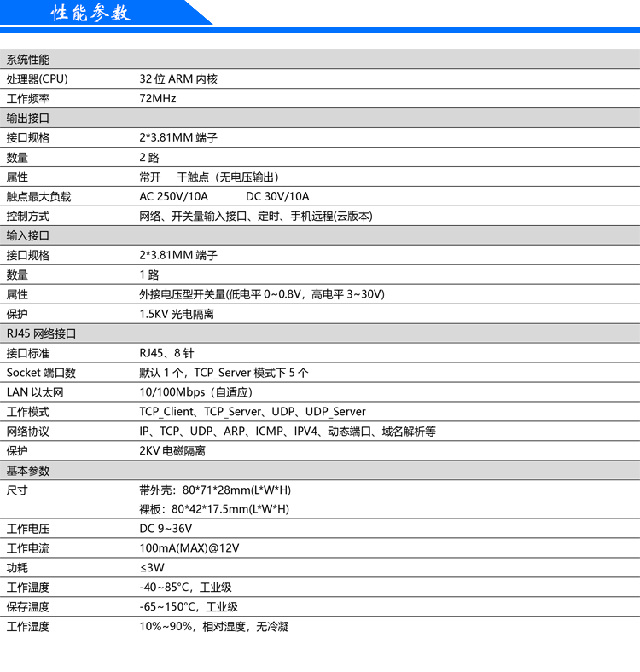Select the 输入接口 section heading

click(28, 235)
